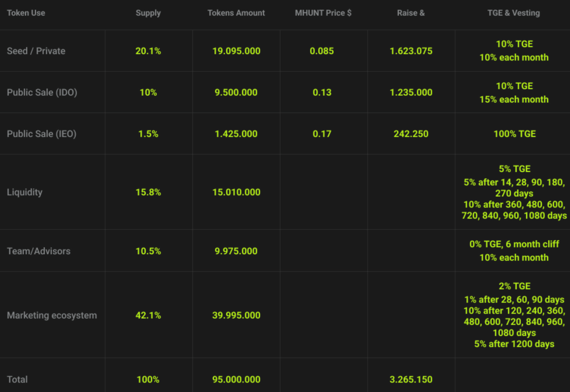The image size is (570, 392).
Task: Click the 95.000.000 total tokens value
Action: pos(236,379)
